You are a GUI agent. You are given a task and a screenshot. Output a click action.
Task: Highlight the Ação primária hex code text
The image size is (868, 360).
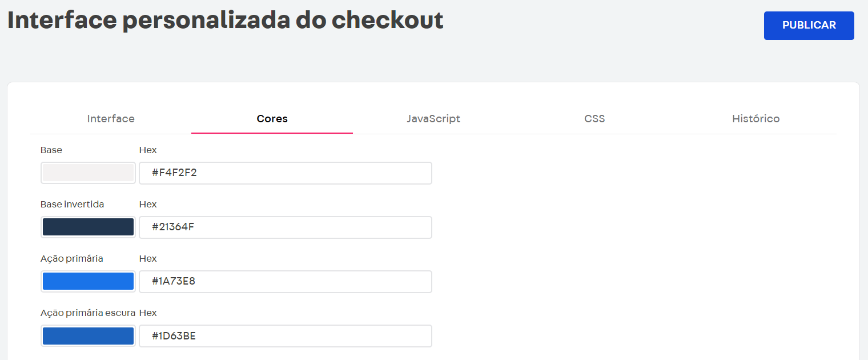tap(286, 281)
